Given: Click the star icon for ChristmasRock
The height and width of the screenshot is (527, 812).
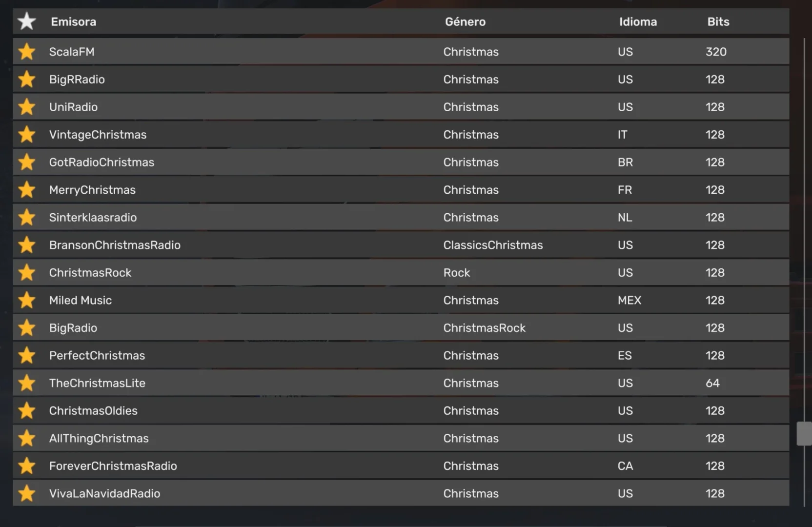Looking at the screenshot, I should [27, 273].
